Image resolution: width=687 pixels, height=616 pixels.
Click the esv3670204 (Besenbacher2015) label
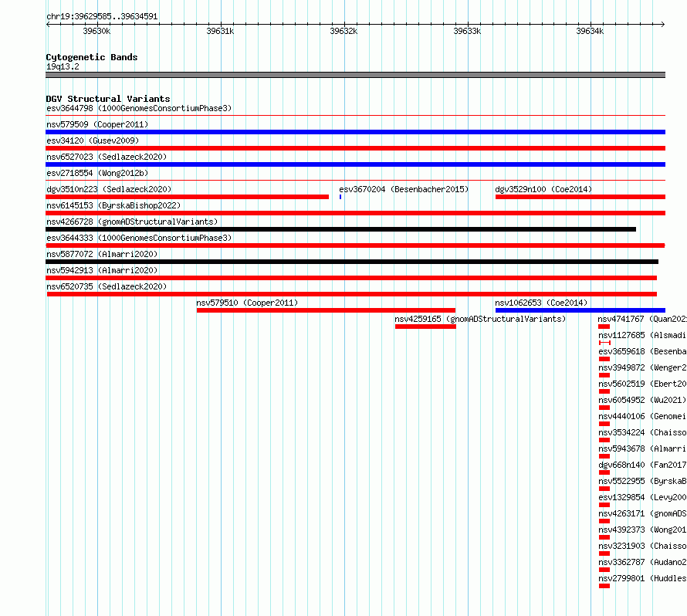point(404,189)
